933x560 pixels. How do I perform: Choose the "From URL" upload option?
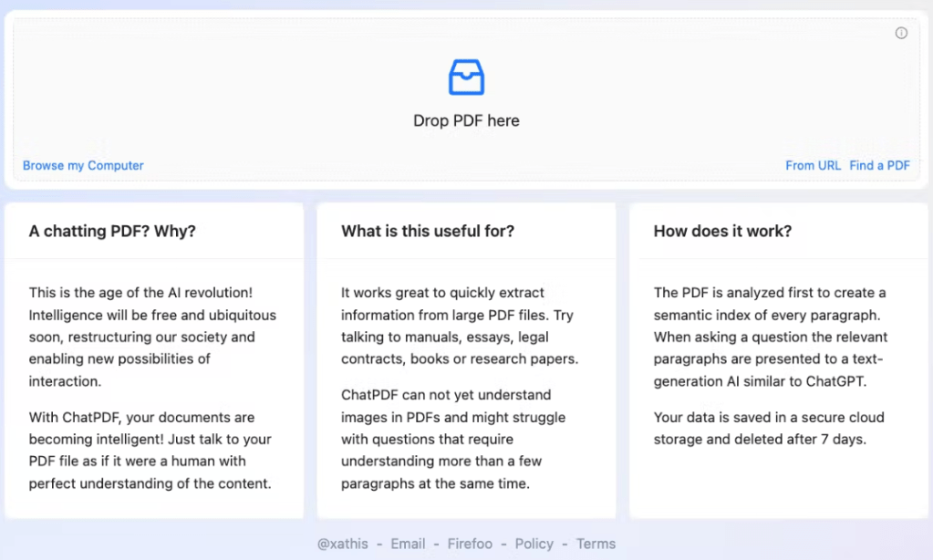pyautogui.click(x=813, y=165)
